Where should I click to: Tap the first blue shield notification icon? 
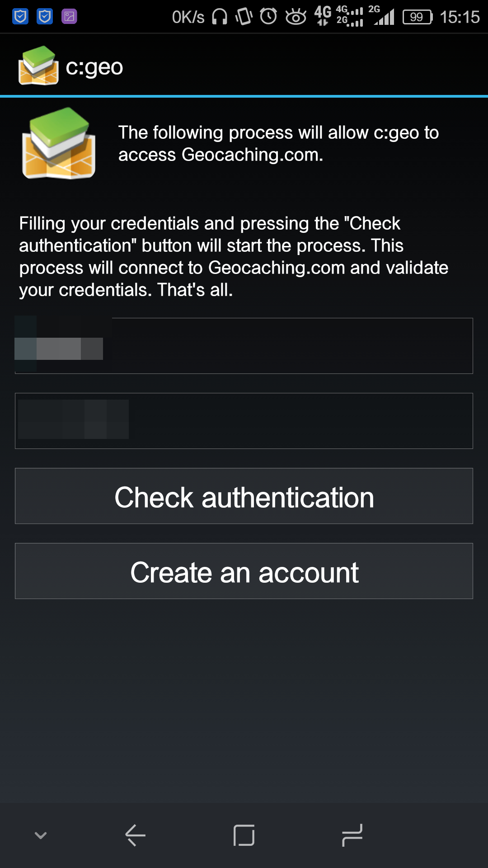20,17
